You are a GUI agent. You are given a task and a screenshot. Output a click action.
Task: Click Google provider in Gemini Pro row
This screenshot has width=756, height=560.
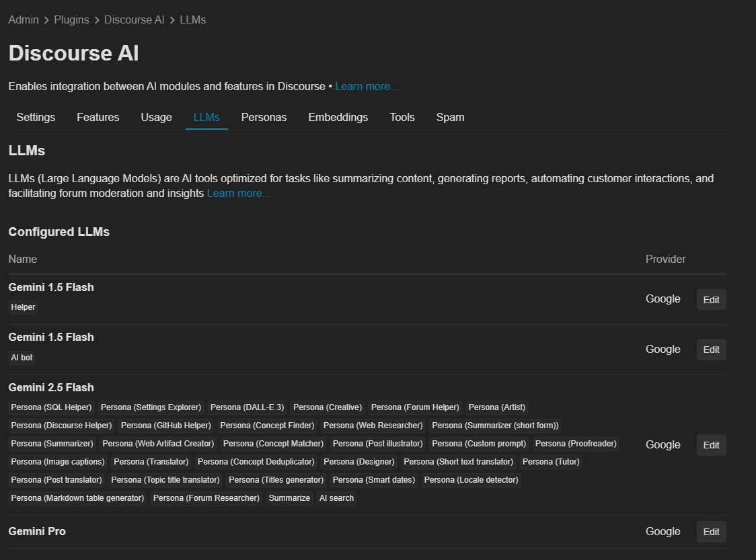pos(663,532)
